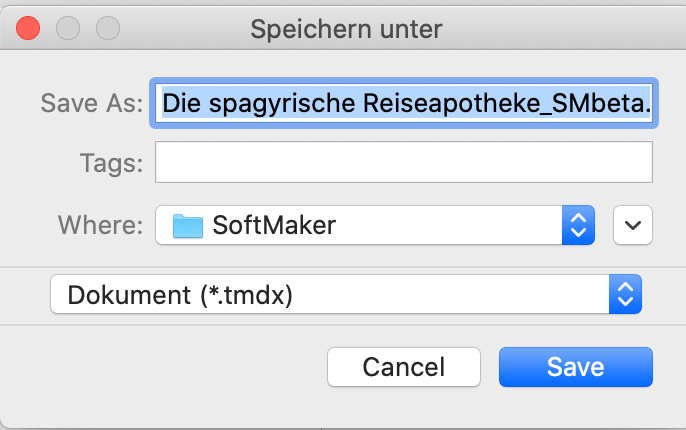
Task: Click the disabled gray minimize window button
Action: point(68,28)
